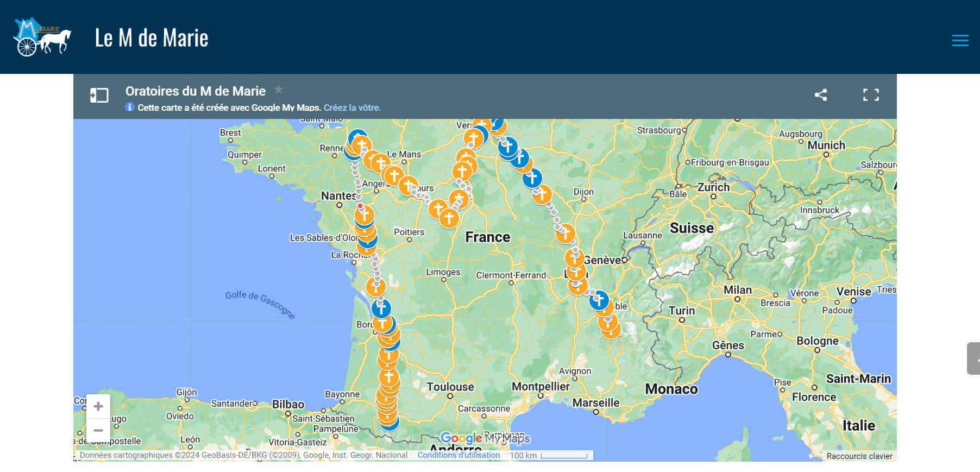
Task: Select orange cross marker covering the Tours label
Action: [x=409, y=185]
